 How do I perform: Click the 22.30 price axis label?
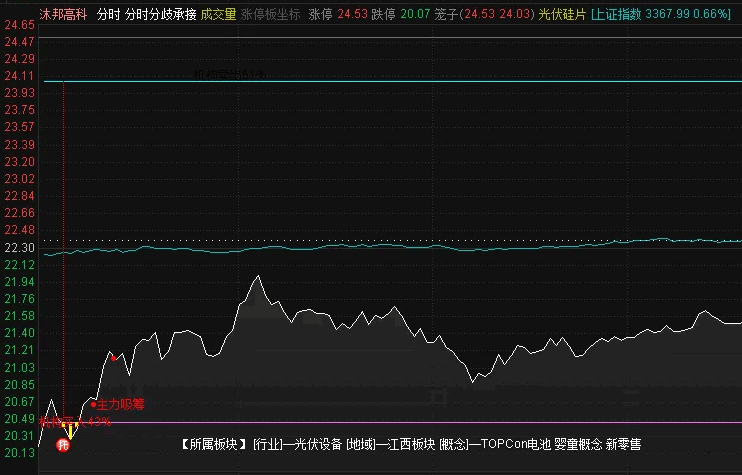19,247
